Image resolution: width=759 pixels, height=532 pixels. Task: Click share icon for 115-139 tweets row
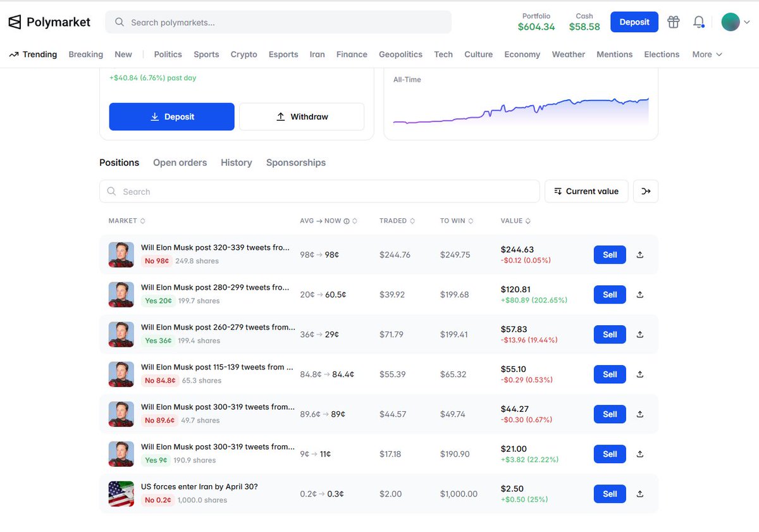[639, 374]
